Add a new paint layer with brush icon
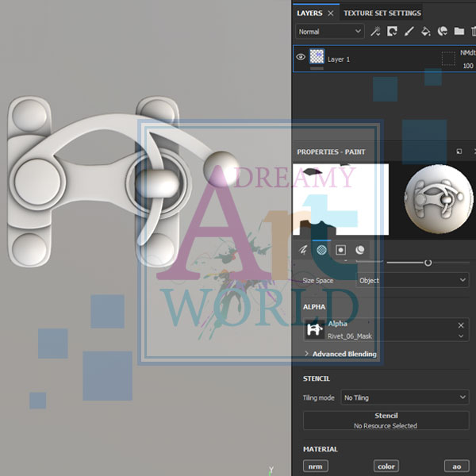 409,32
